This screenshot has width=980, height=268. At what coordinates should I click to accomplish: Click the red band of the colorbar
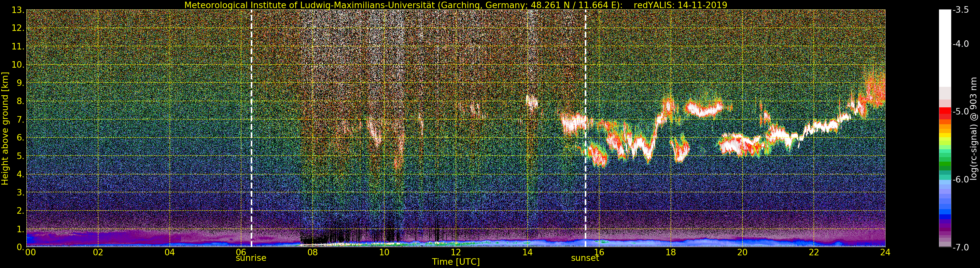945,111
